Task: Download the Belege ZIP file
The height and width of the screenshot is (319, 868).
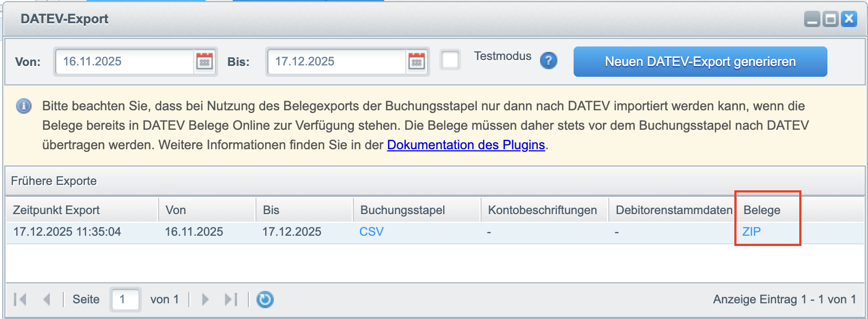Action: pos(751,231)
